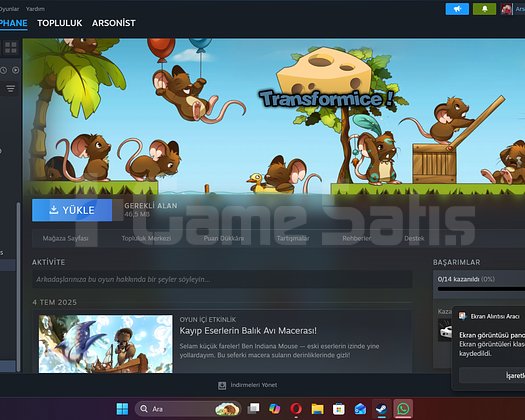Image resolution: width=525 pixels, height=420 pixels.
Task: Click the activity status input field
Action: pos(222,279)
